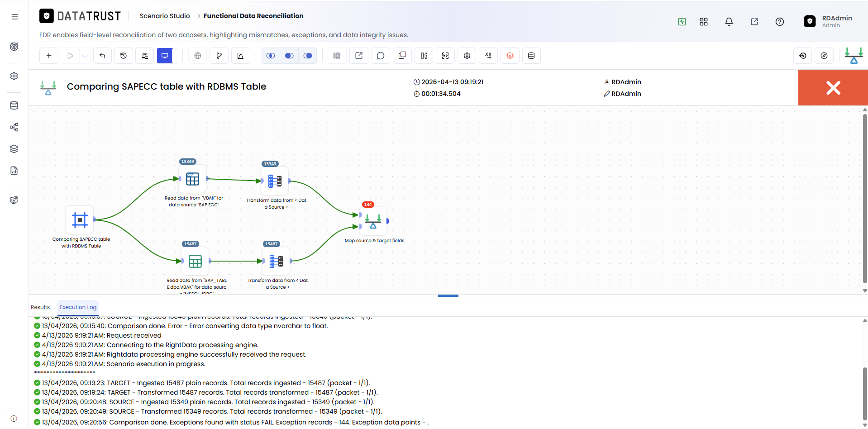Image resolution: width=868 pixels, height=429 pixels.
Task: Click the focus scan frame icon
Action: click(x=445, y=56)
